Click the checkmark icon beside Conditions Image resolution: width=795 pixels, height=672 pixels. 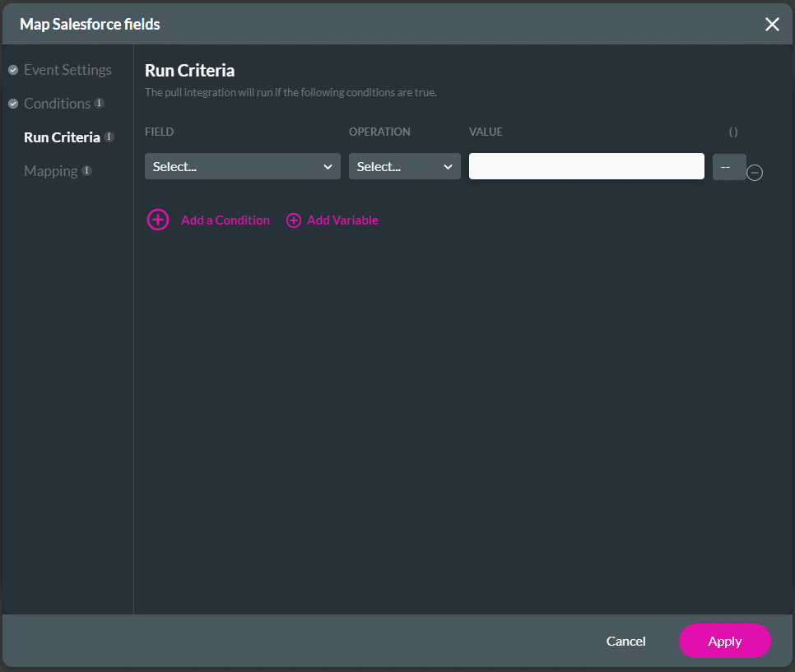[x=13, y=104]
